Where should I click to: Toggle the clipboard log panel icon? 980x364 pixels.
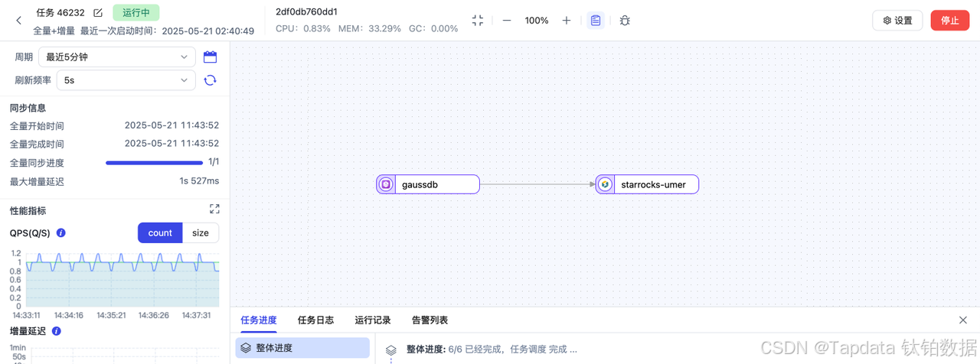[596, 21]
